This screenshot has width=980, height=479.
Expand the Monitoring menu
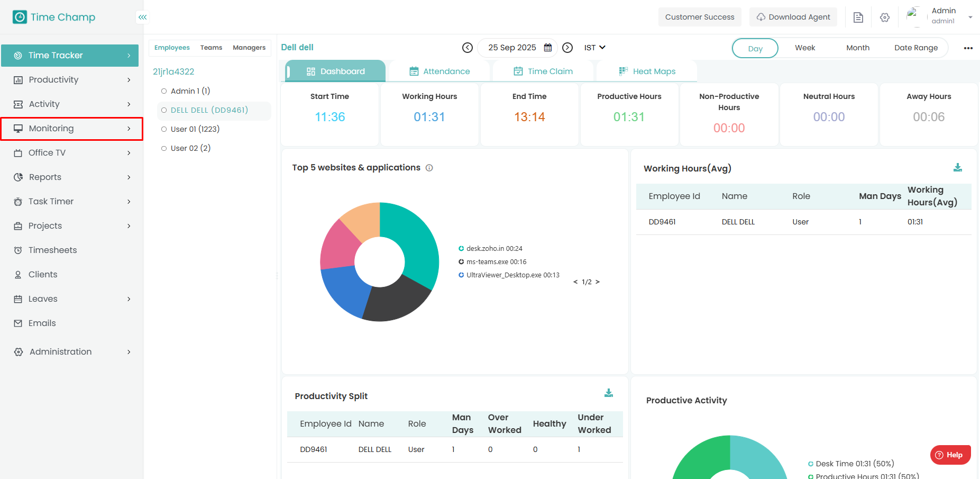(x=72, y=129)
